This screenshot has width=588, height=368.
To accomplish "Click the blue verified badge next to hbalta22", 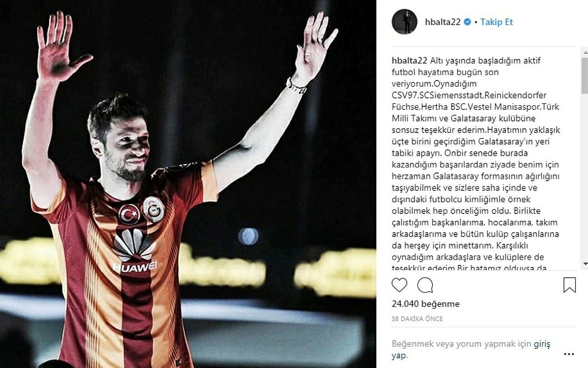I will [467, 22].
